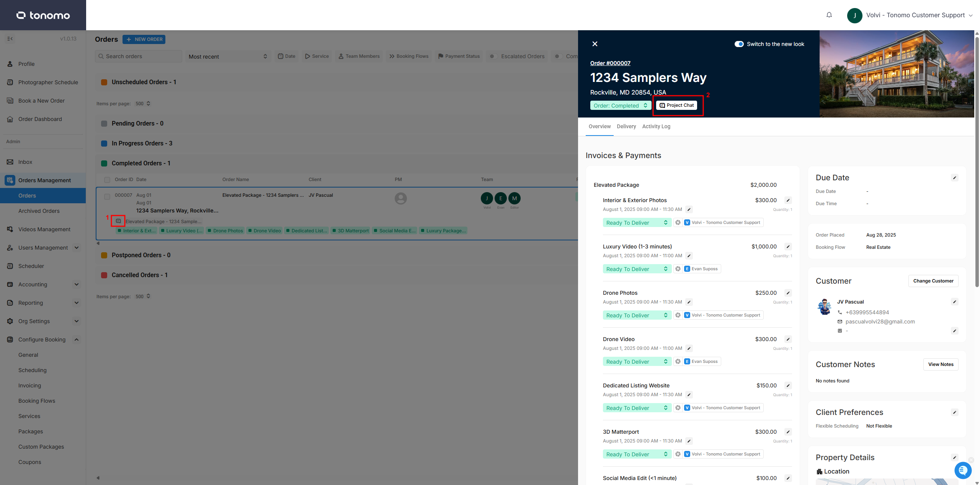The image size is (980, 485).
Task: Expand the Reporting menu
Action: (x=77, y=303)
